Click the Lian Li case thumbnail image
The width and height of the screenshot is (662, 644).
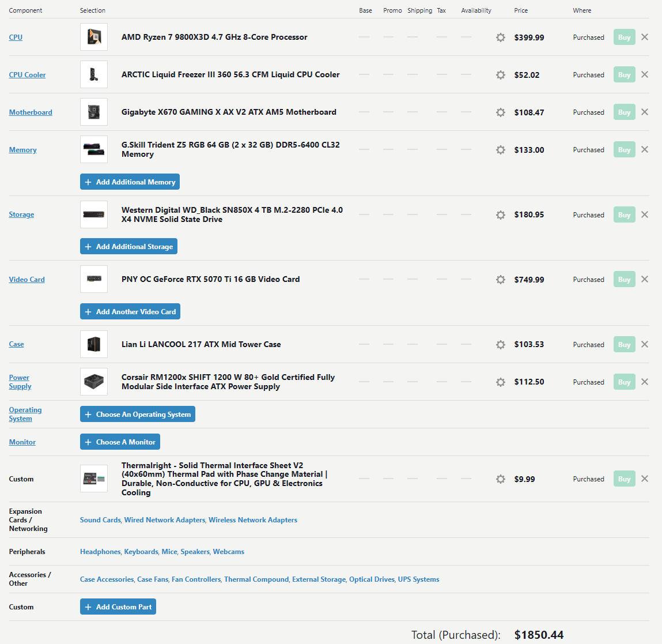(x=94, y=344)
